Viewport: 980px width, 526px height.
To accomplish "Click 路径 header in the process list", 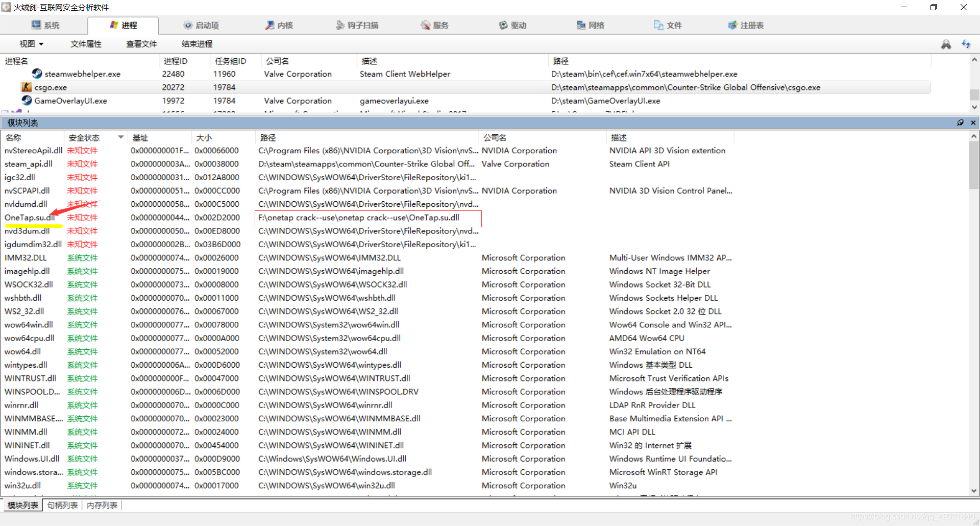I will (x=740, y=61).
